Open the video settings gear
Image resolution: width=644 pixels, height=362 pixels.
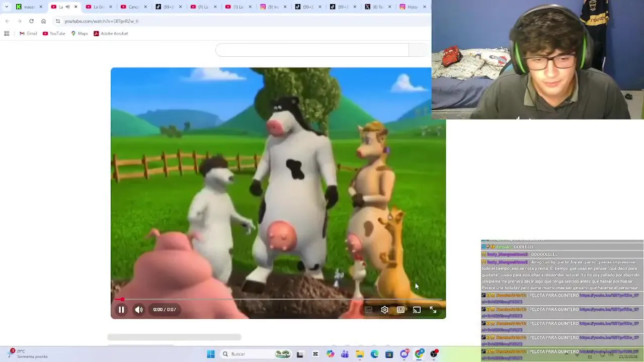coord(384,310)
